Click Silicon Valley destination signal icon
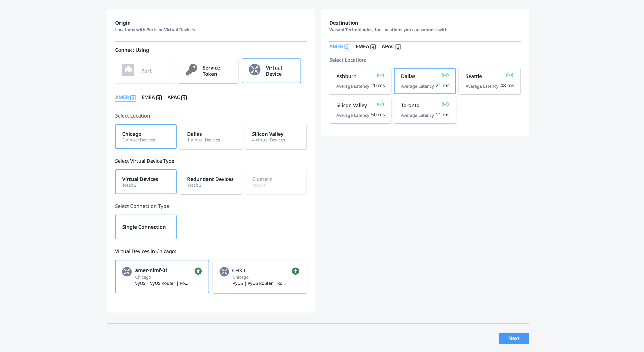The height and width of the screenshot is (352, 644). coord(380,104)
